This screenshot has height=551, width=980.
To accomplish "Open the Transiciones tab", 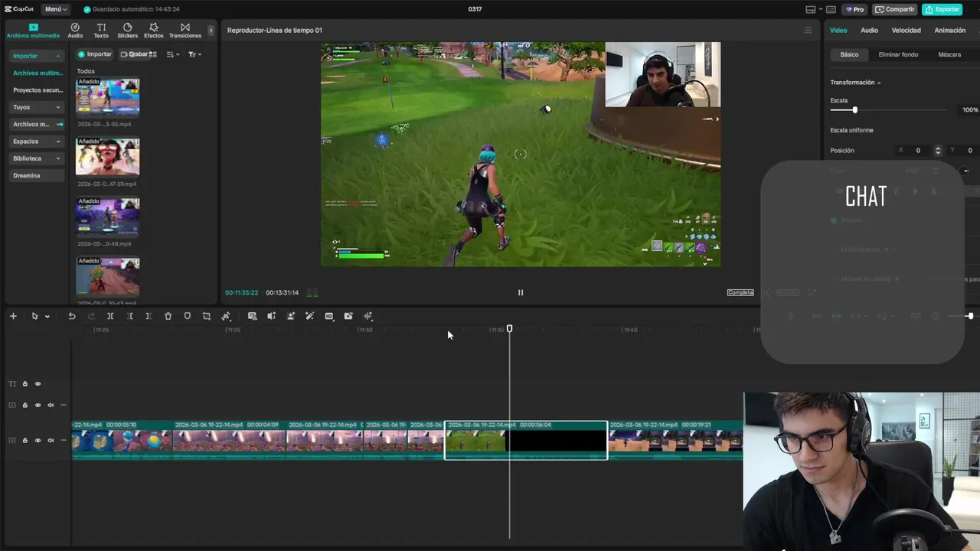I will click(x=185, y=31).
